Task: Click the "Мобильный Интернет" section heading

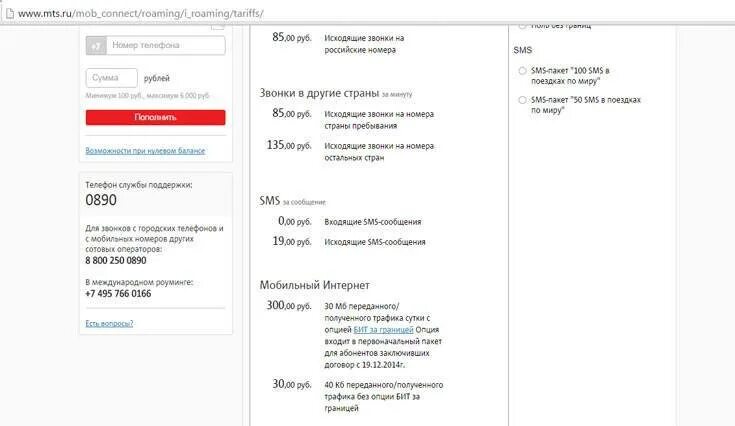Action: click(315, 285)
